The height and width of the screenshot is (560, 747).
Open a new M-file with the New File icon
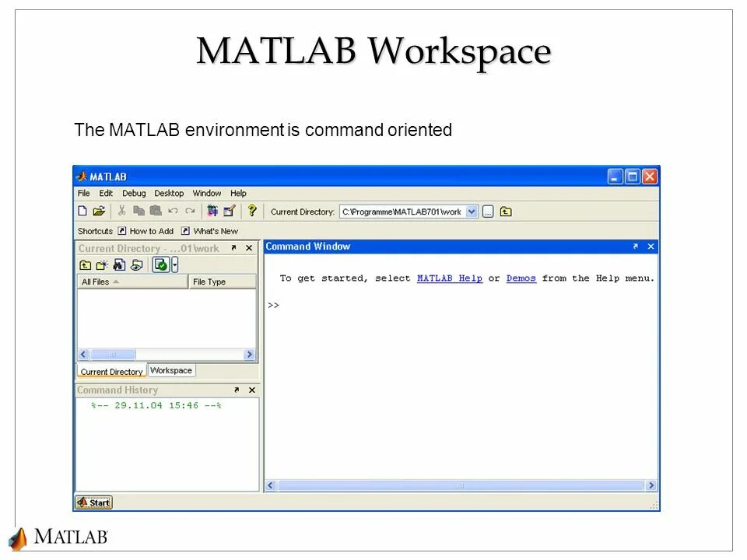pos(82,211)
